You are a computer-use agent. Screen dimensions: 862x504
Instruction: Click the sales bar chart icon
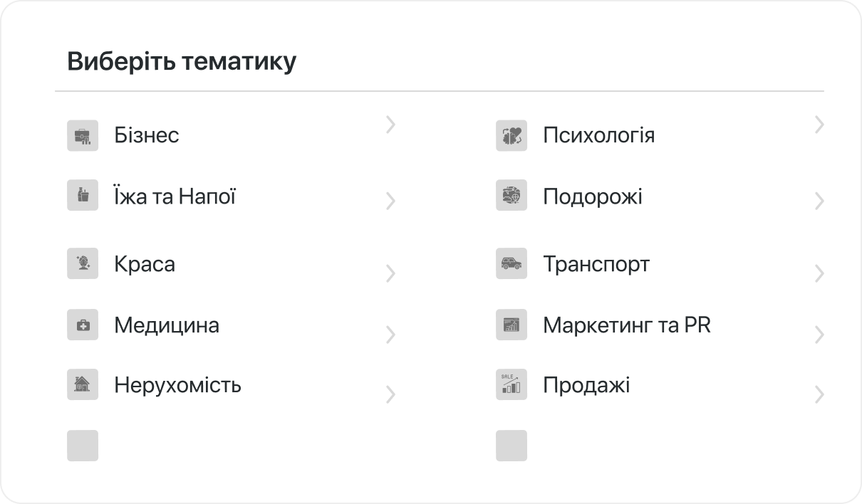[x=512, y=384]
